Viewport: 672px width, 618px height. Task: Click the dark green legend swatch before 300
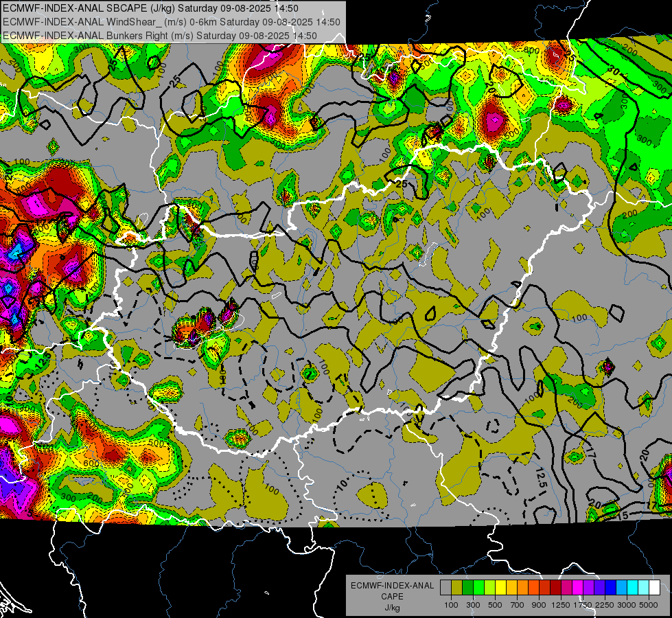pyautogui.click(x=467, y=588)
